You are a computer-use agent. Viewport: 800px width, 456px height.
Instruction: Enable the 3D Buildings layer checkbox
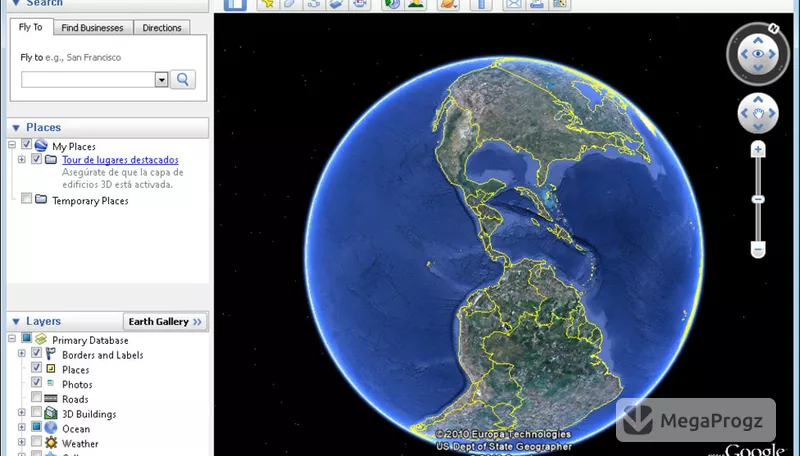point(36,412)
